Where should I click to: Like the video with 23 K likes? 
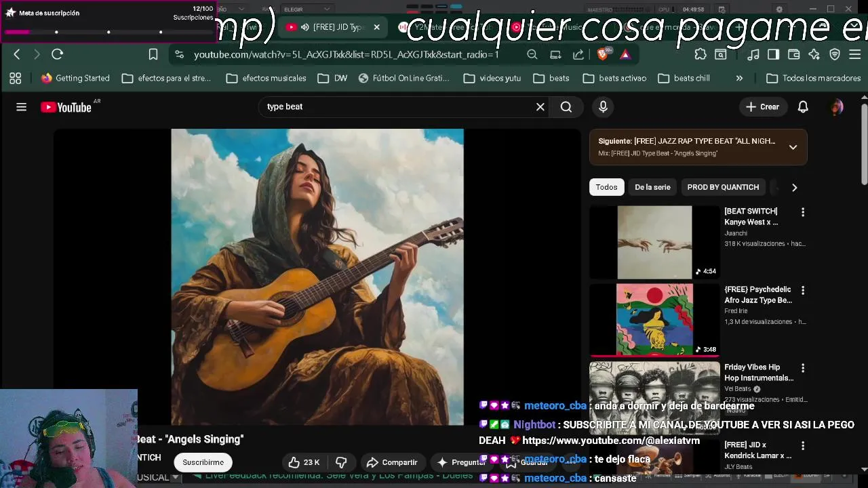point(304,462)
